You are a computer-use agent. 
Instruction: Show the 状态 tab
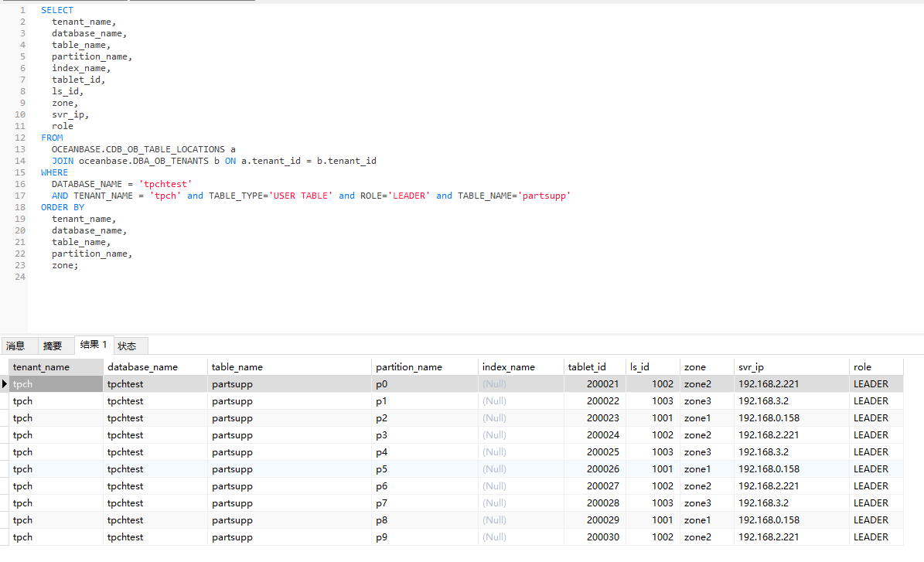[127, 346]
